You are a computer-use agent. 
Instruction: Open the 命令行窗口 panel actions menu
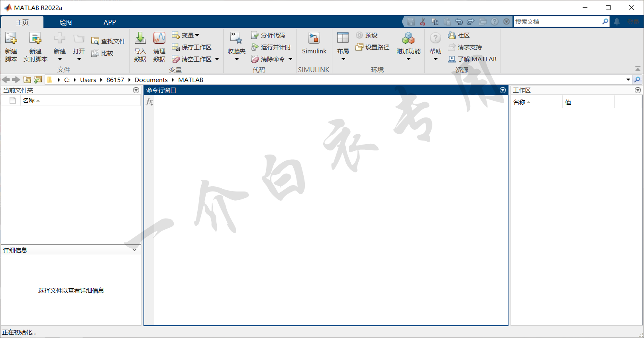(x=503, y=90)
